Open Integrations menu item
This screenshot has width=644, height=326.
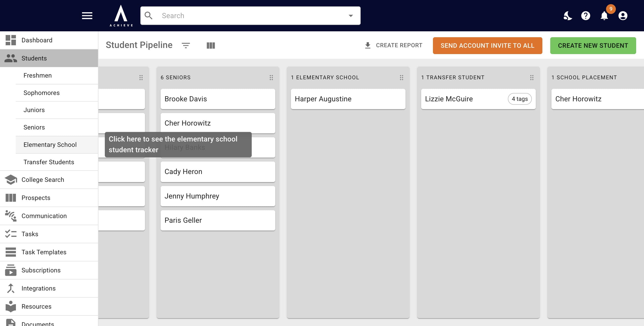[49, 288]
